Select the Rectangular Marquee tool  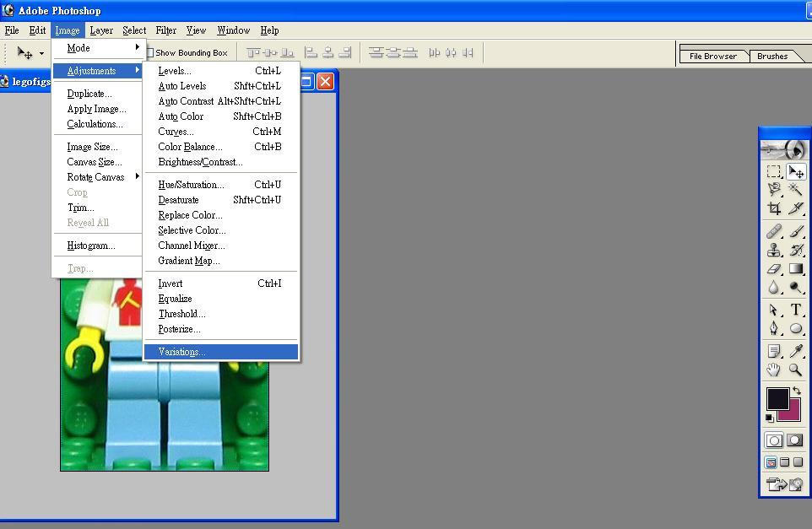774,171
